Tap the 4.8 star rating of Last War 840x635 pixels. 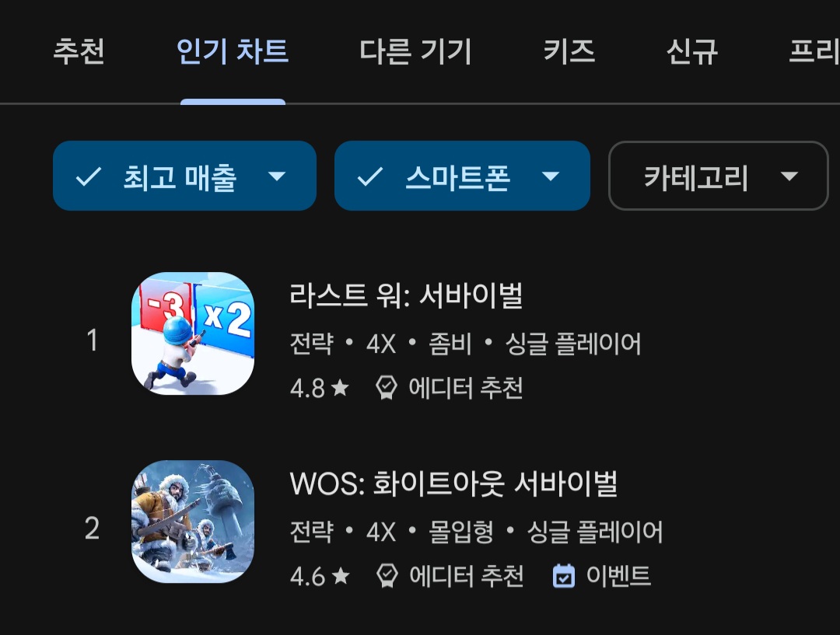coord(320,388)
